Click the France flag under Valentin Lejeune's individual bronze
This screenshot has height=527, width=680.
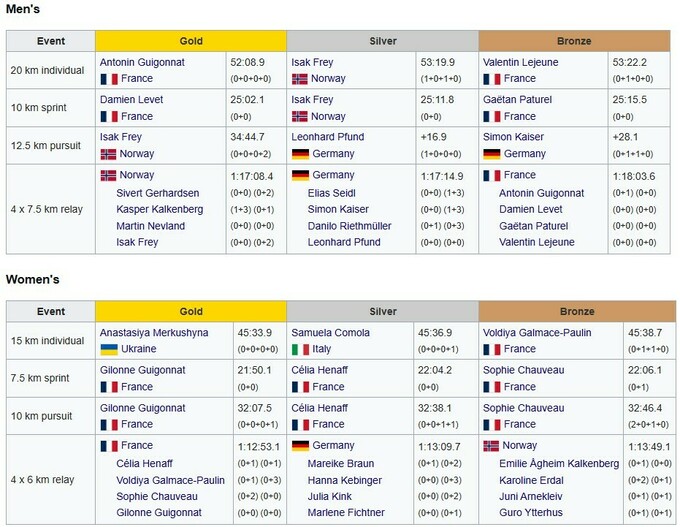[492, 78]
